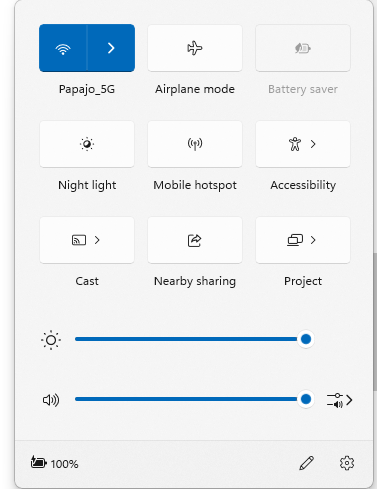
Task: Toggle Wi-Fi off using the wireless icon
Action: (63, 48)
